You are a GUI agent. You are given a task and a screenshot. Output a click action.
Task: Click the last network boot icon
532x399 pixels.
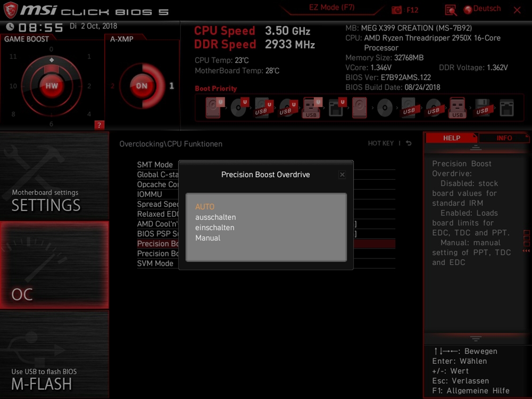(x=506, y=108)
